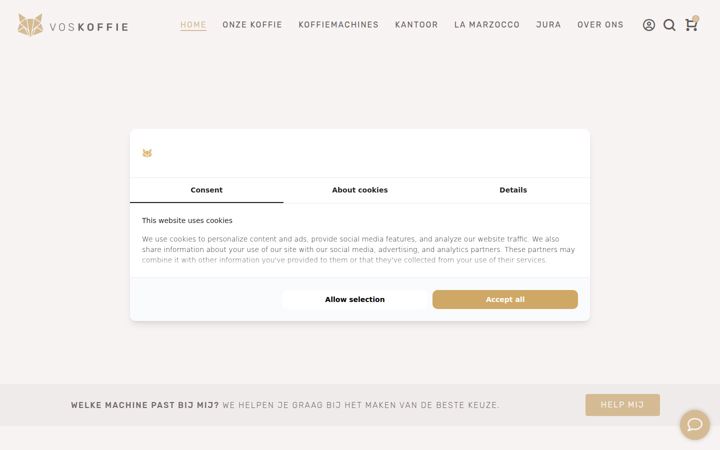Click the small fox icon in cookie dialog

147,153
